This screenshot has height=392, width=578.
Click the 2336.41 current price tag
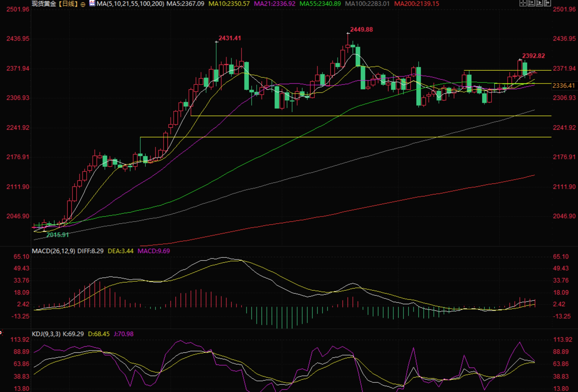[564, 85]
